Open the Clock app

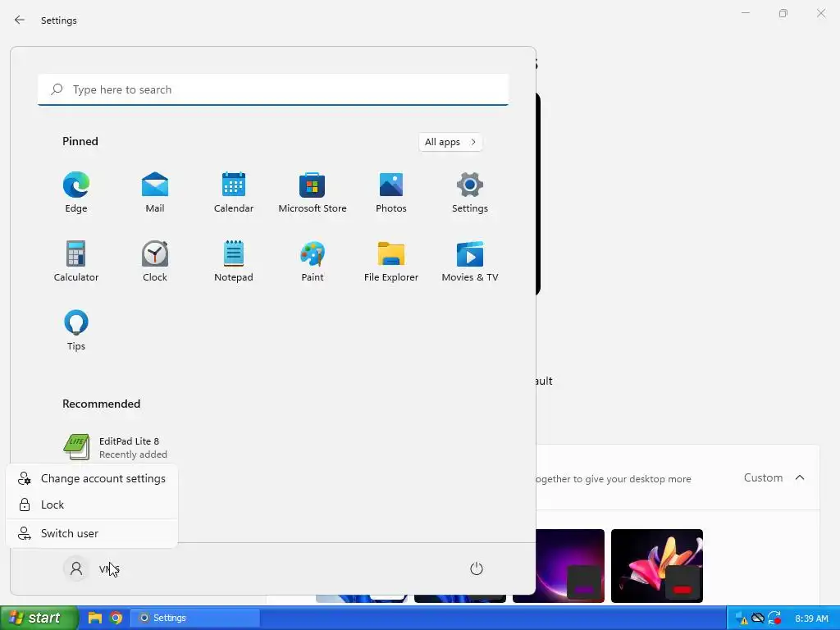pos(155,262)
